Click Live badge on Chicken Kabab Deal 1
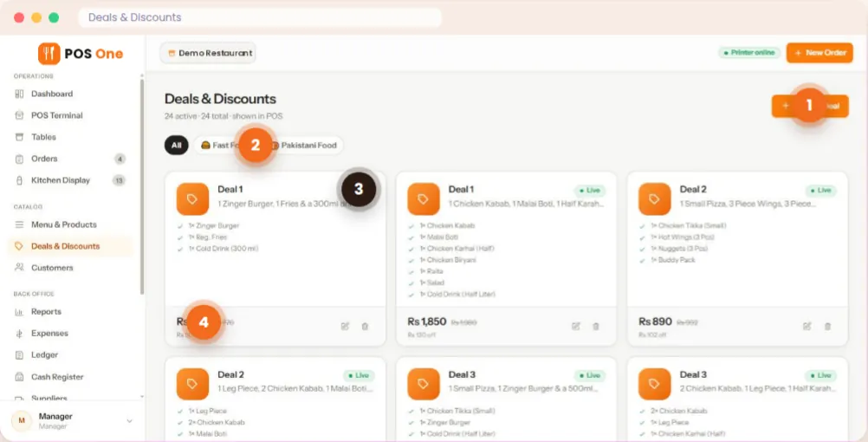Viewport: 868px width, 442px height. (x=590, y=190)
